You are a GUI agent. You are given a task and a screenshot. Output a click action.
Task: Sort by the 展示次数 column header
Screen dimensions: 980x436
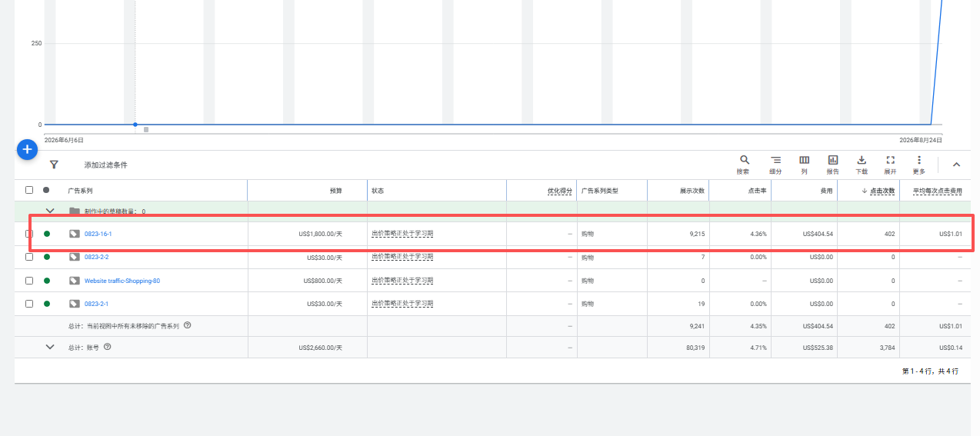pyautogui.click(x=692, y=191)
